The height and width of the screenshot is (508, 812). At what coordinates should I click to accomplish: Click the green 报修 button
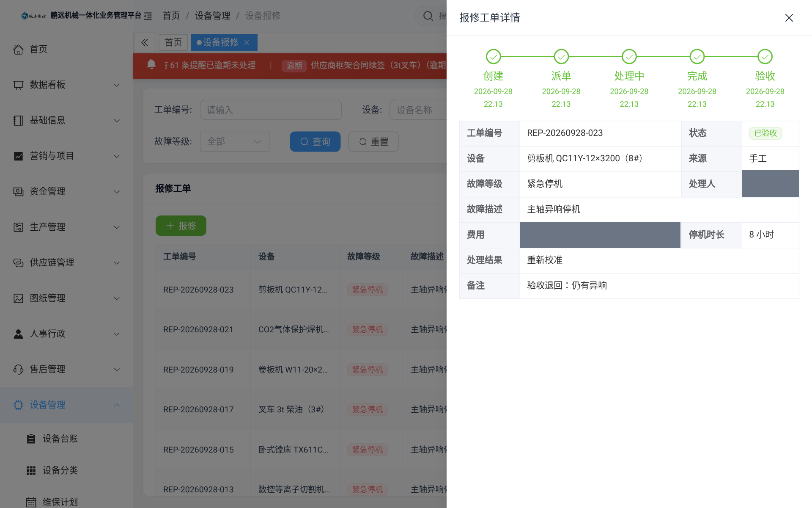[181, 226]
